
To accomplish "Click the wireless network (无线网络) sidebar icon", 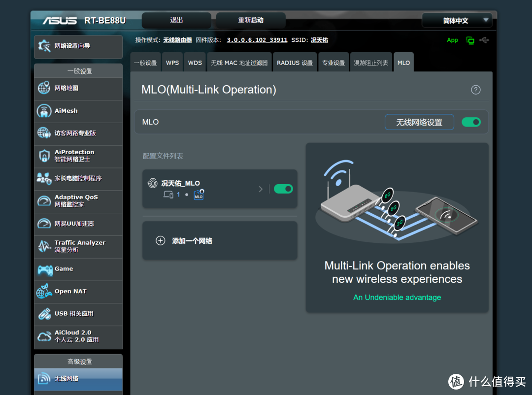I will click(x=44, y=378).
